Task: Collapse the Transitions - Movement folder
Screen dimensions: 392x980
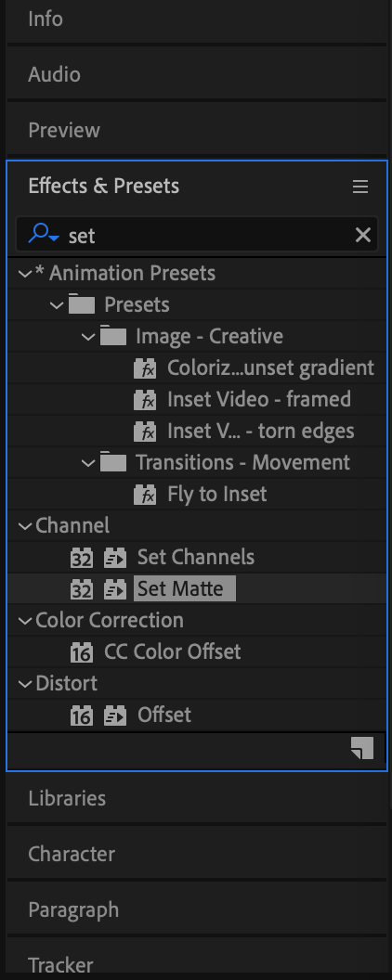Action: (89, 463)
